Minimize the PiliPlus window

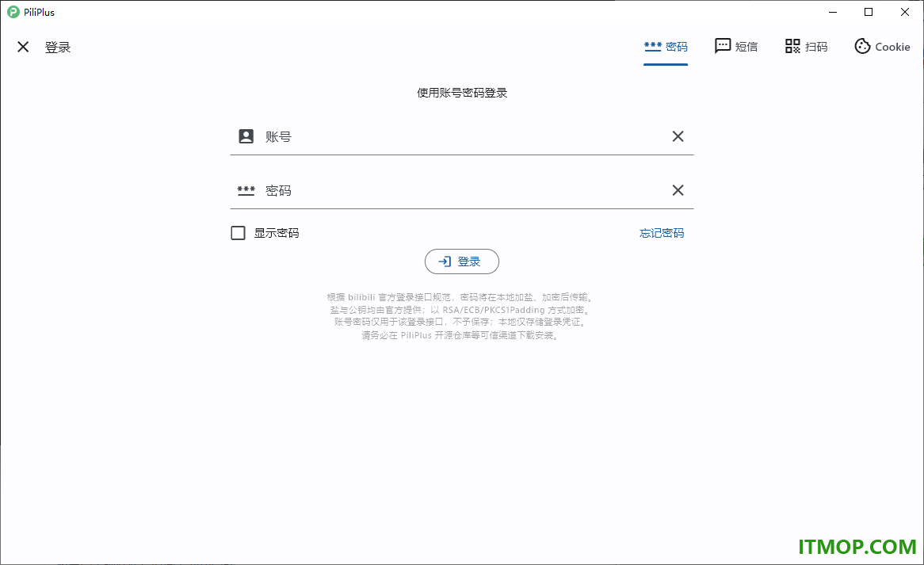833,12
